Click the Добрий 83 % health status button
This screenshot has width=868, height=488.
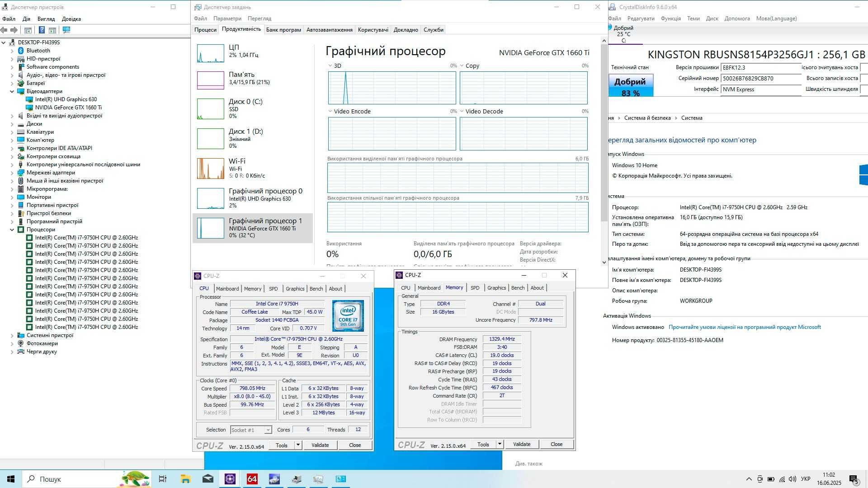click(630, 86)
